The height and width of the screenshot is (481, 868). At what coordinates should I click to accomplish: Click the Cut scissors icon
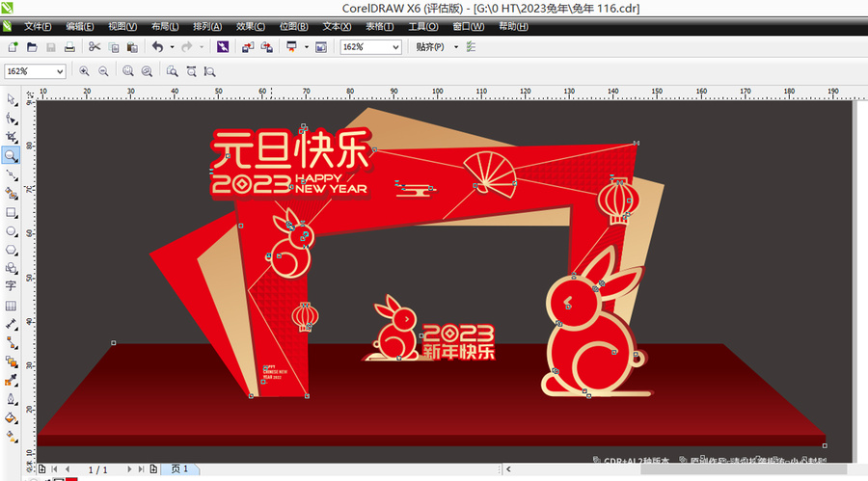[x=95, y=47]
